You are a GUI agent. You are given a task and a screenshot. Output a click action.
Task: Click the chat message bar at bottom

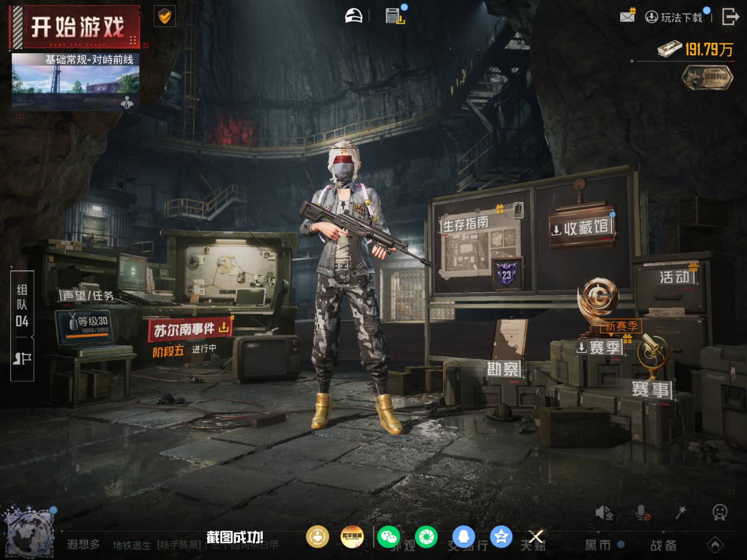(172, 545)
